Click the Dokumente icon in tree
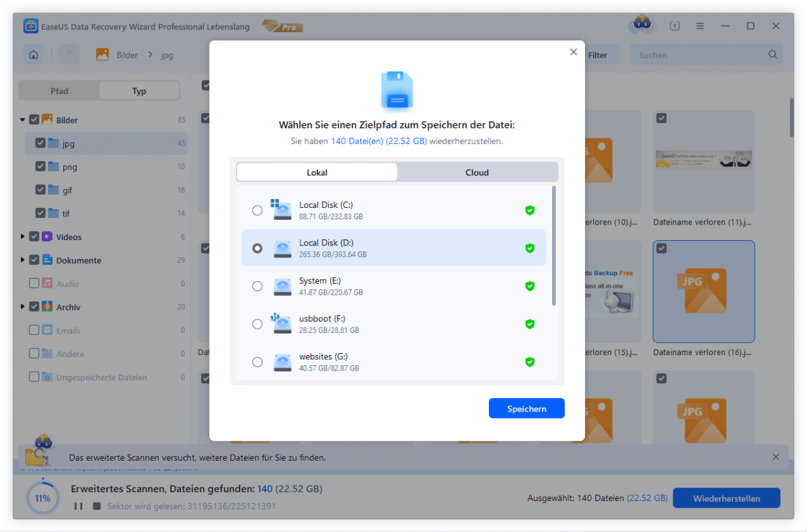This screenshot has width=807, height=532. pyautogui.click(x=47, y=260)
